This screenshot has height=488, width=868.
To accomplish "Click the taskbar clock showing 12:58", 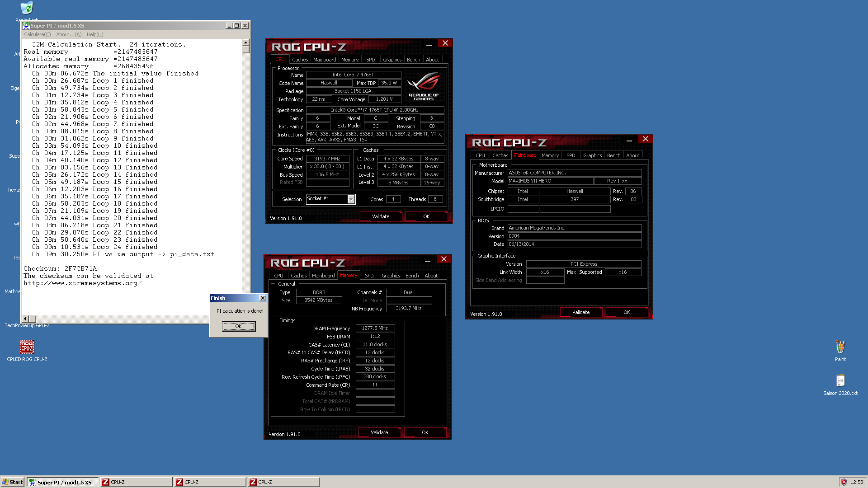I will pos(857,482).
